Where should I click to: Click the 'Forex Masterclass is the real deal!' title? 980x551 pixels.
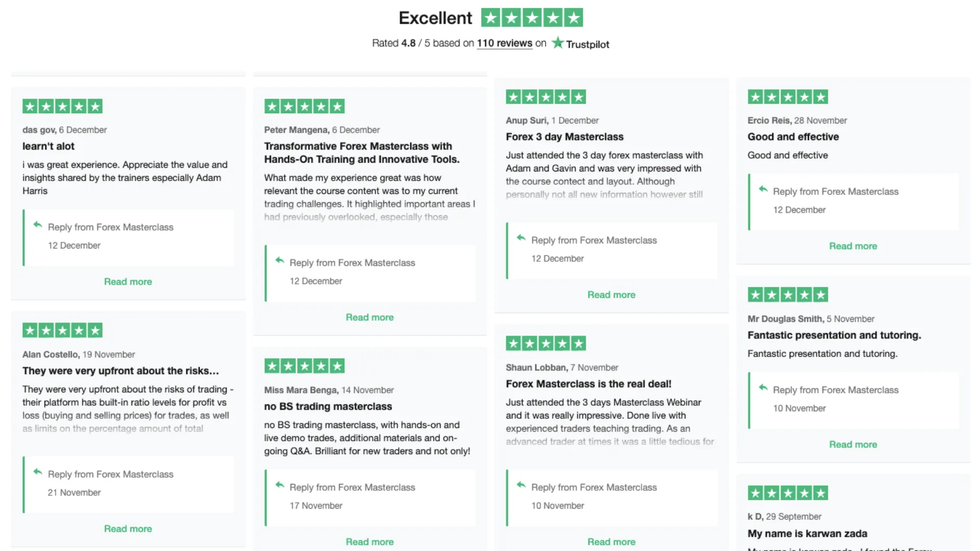pyautogui.click(x=589, y=384)
